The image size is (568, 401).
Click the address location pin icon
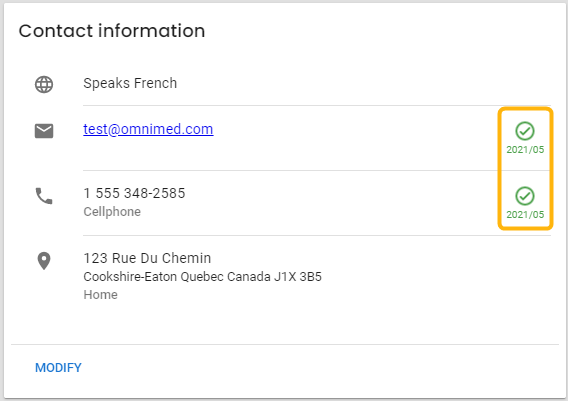[x=44, y=261]
